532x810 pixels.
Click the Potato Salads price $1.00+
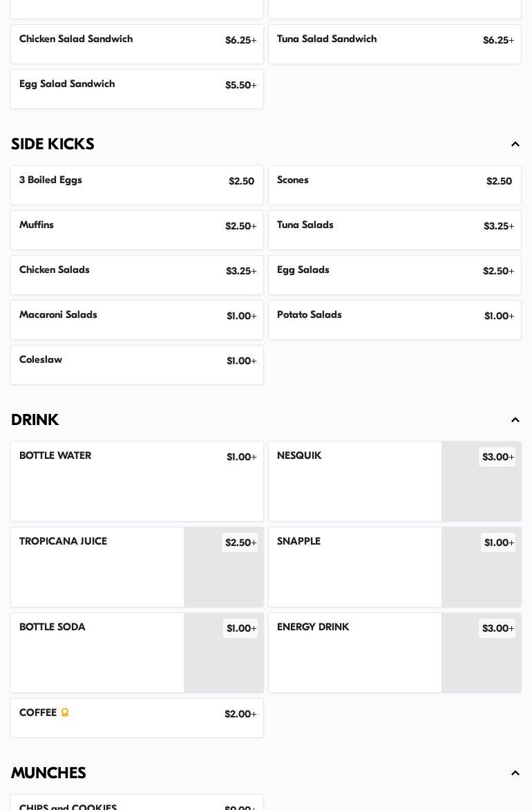pyautogui.click(x=499, y=317)
